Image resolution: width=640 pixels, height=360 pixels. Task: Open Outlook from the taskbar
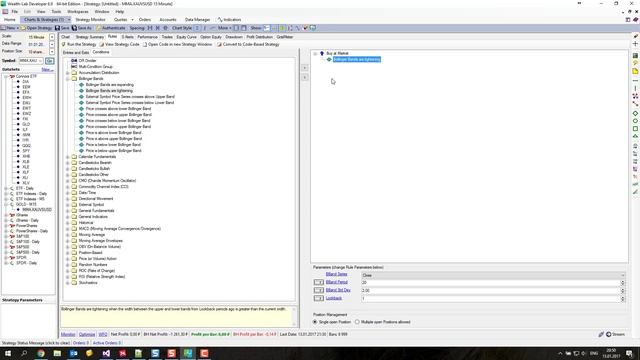click(x=73, y=353)
